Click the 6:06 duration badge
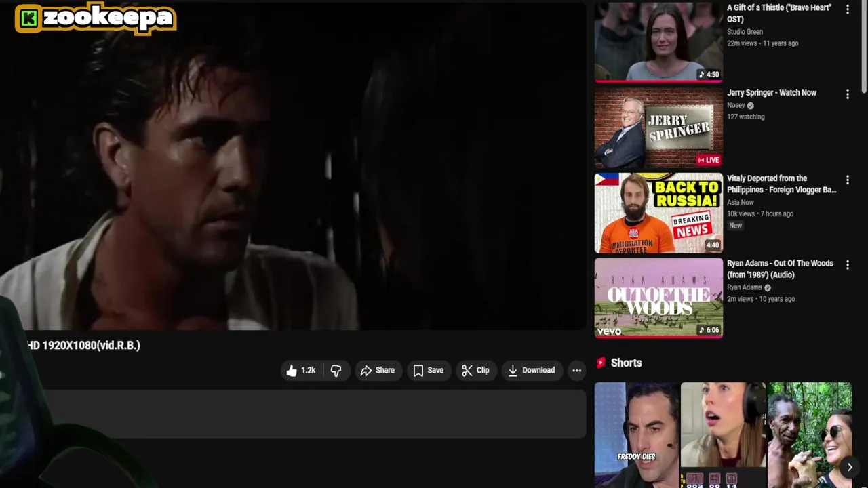The height and width of the screenshot is (488, 868). click(709, 330)
